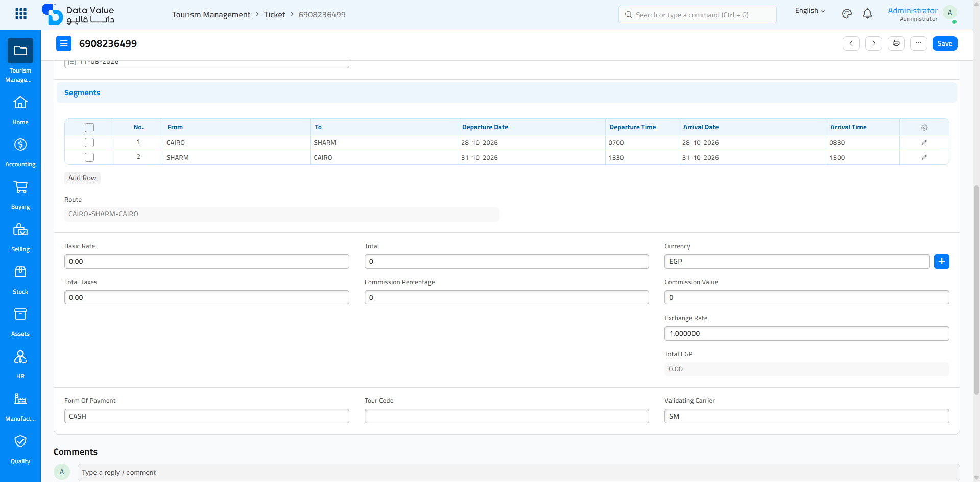This screenshot has height=482, width=980.
Task: Click Departure Time 0700 cell
Action: 642,142
